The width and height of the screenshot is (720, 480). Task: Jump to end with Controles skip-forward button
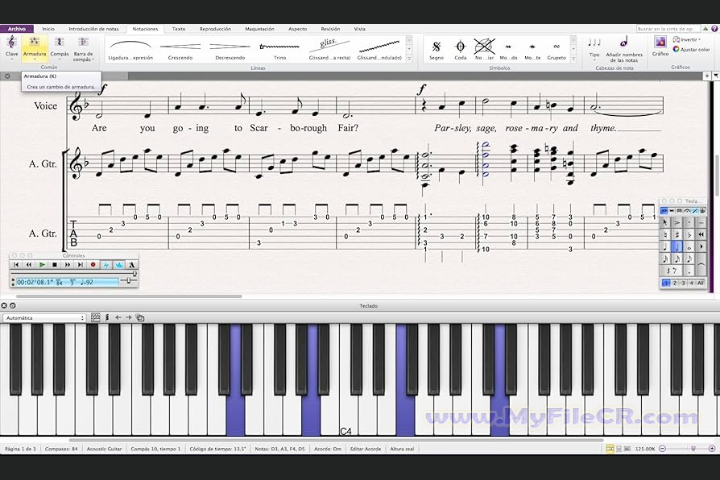[x=80, y=265]
